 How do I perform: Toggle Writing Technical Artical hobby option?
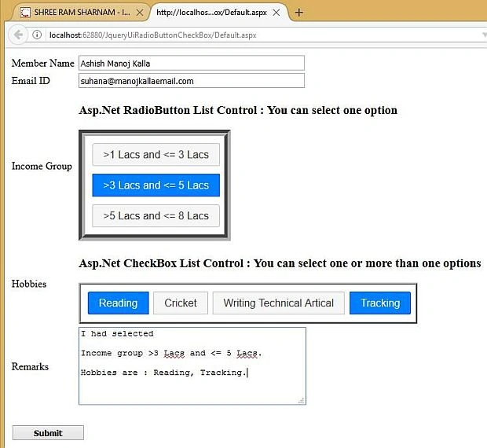click(279, 303)
